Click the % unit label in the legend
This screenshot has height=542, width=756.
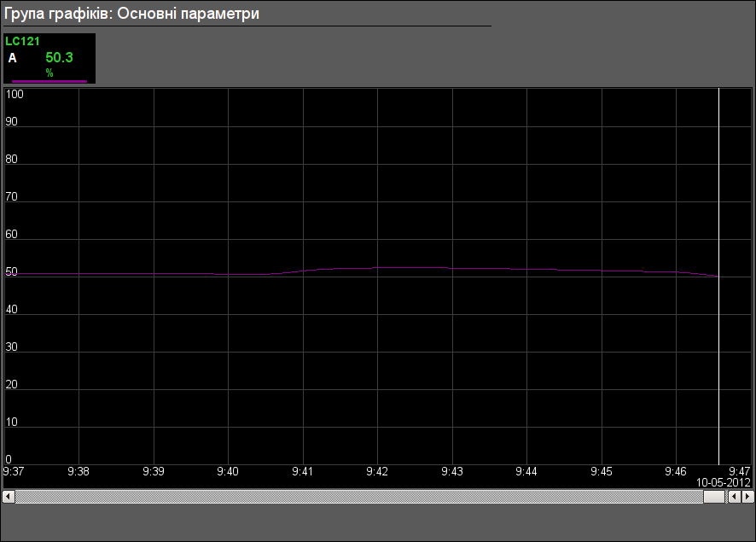point(49,73)
